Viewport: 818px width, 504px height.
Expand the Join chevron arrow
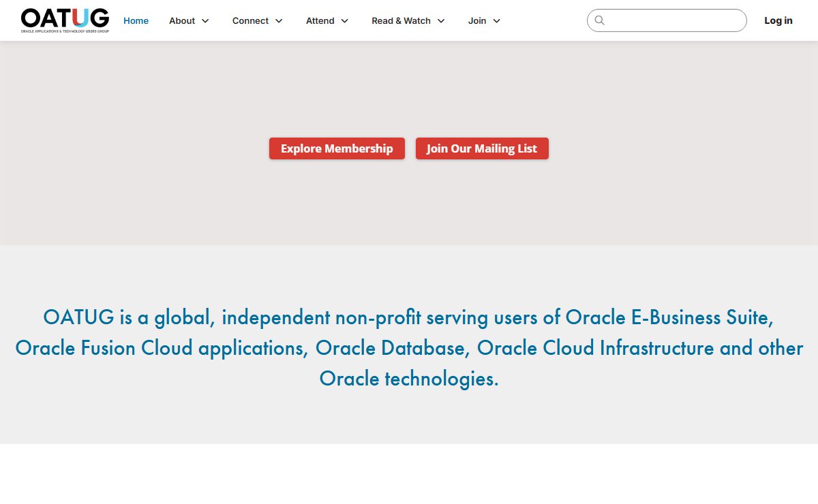(x=496, y=21)
